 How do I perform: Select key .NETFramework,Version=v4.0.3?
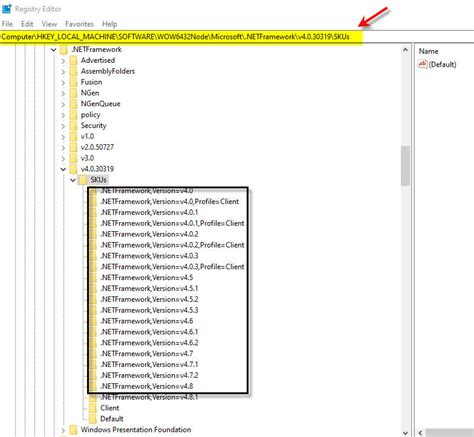149,256
